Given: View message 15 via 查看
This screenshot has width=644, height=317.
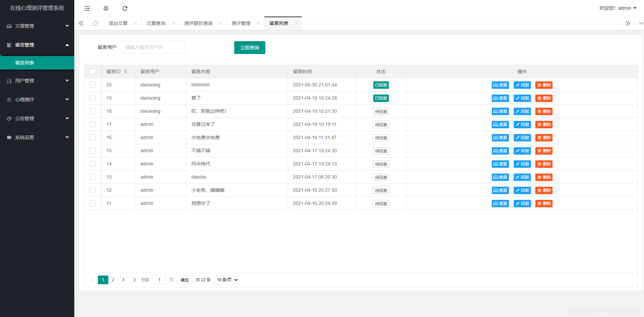Looking at the screenshot, I should click(500, 151).
